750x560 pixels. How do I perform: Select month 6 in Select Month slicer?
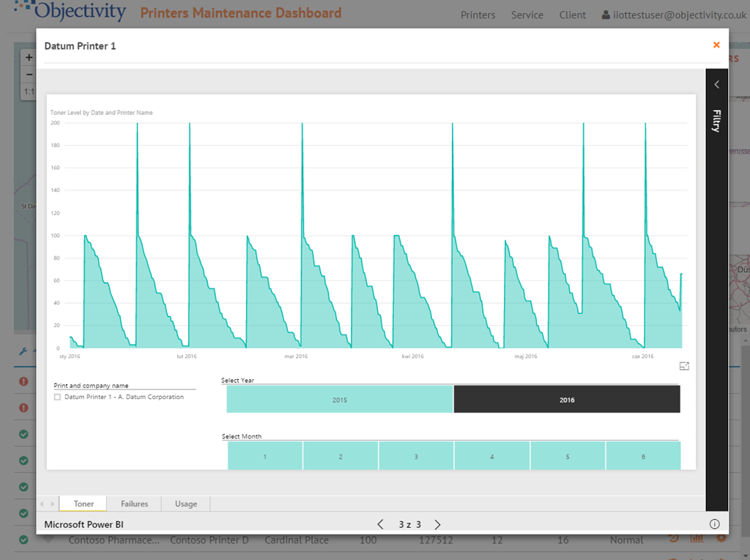tap(643, 456)
